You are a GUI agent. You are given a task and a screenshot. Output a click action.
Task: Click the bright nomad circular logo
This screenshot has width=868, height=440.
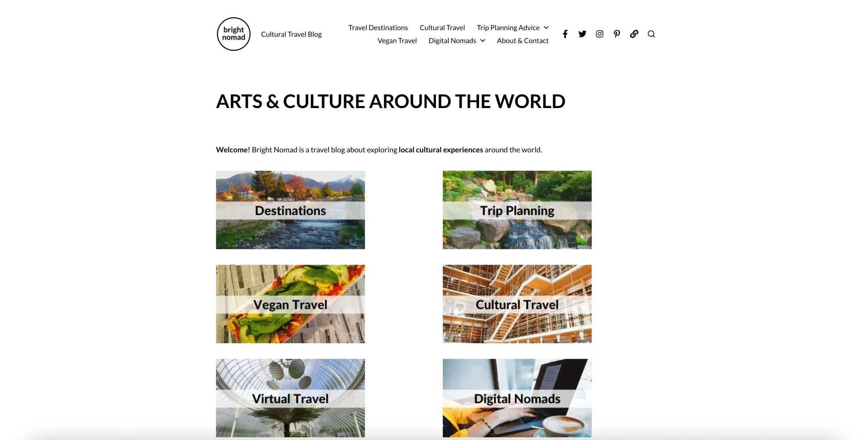233,34
